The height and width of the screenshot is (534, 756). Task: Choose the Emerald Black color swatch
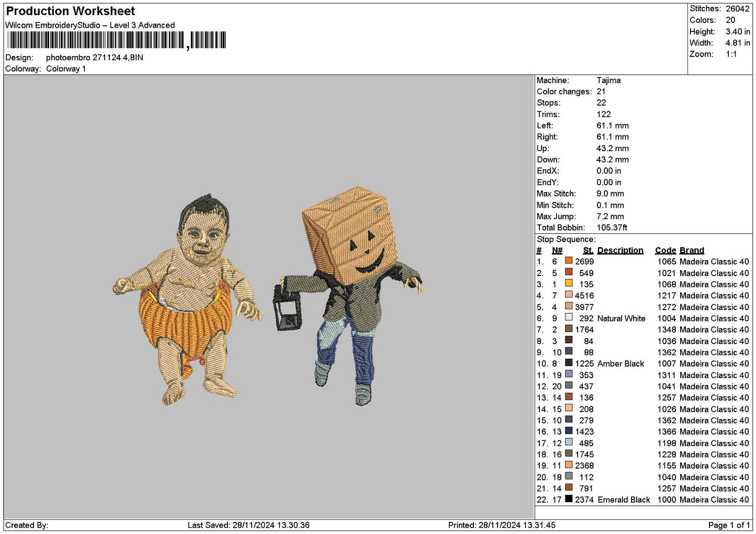(569, 499)
